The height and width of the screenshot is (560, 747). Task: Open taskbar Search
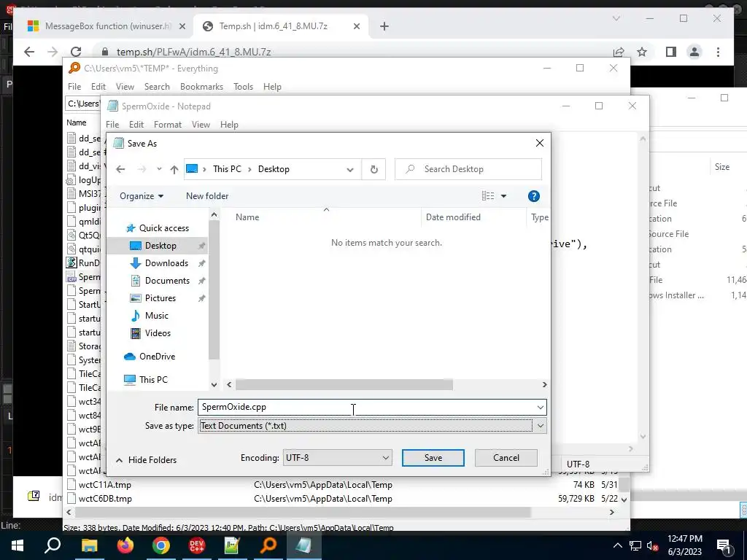coord(53,545)
